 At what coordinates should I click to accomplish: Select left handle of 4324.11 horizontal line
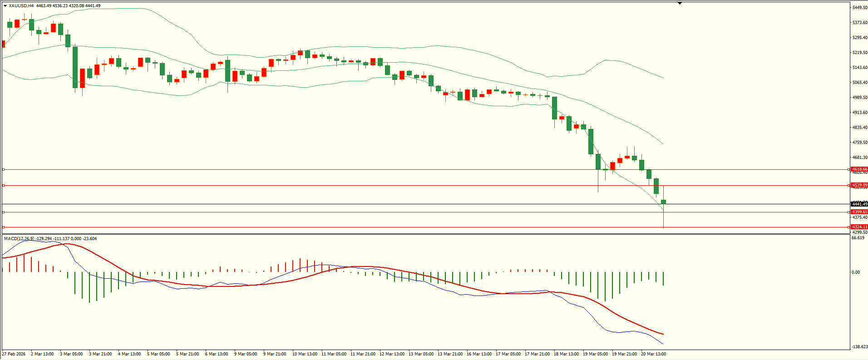tap(4, 227)
